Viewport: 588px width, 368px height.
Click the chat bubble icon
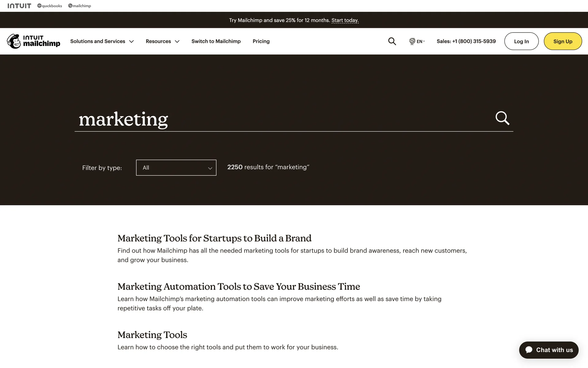click(x=529, y=350)
